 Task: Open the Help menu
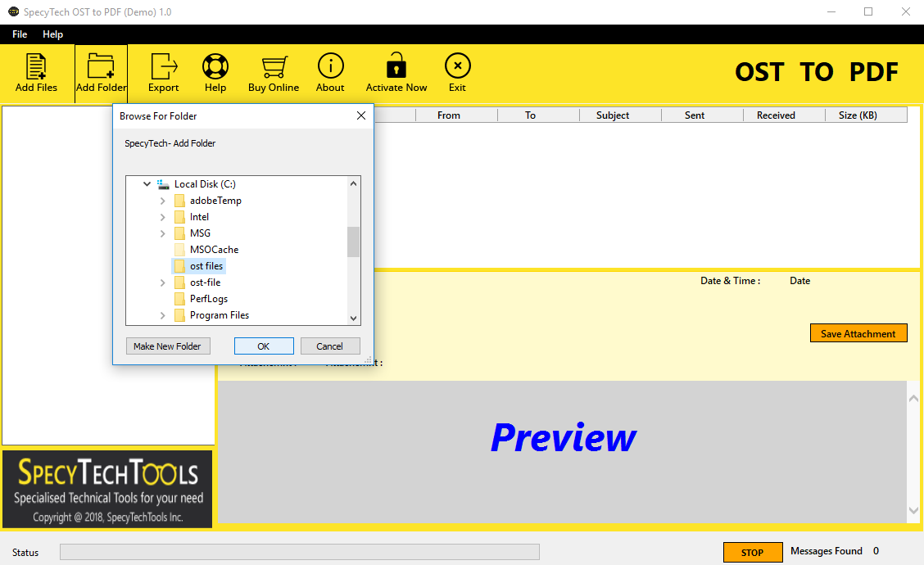click(52, 34)
